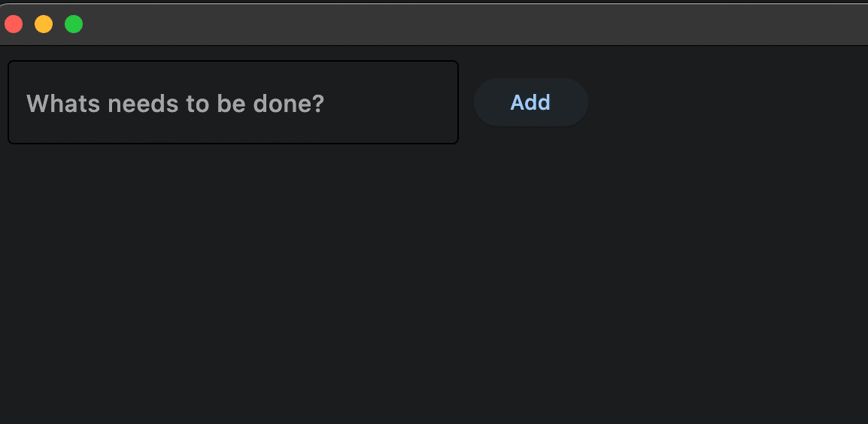
Task: Hit the red close circle in title bar
Action: coord(14,24)
